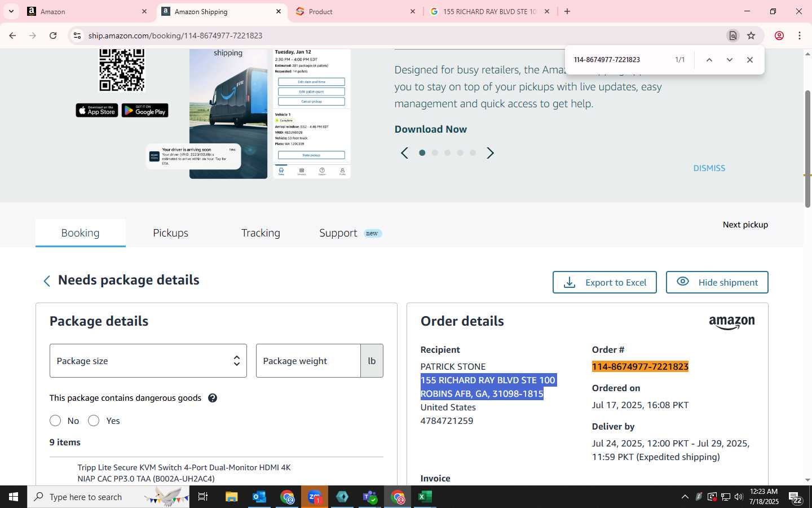
Task: Click the taskbar search box
Action: tap(108, 497)
